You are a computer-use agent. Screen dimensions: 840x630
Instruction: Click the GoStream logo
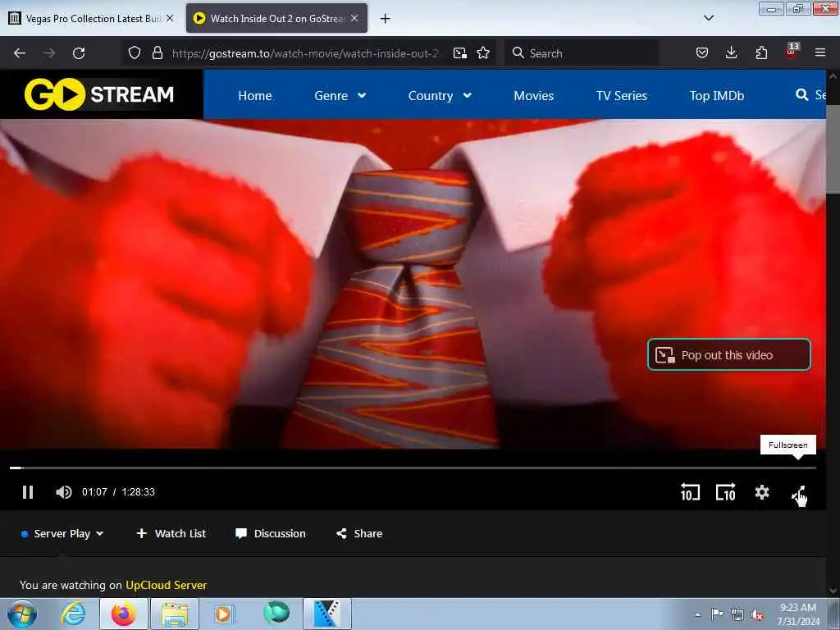point(99,94)
